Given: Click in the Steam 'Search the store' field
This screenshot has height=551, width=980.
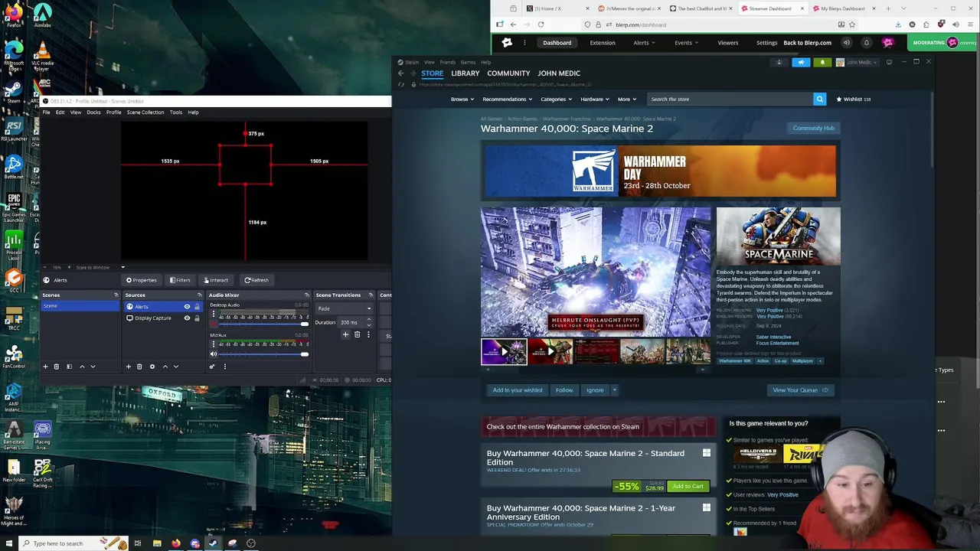Looking at the screenshot, I should [x=730, y=99].
